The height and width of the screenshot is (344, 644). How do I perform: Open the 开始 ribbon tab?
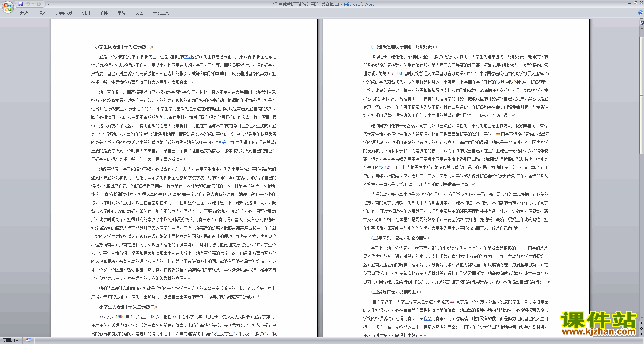click(24, 13)
